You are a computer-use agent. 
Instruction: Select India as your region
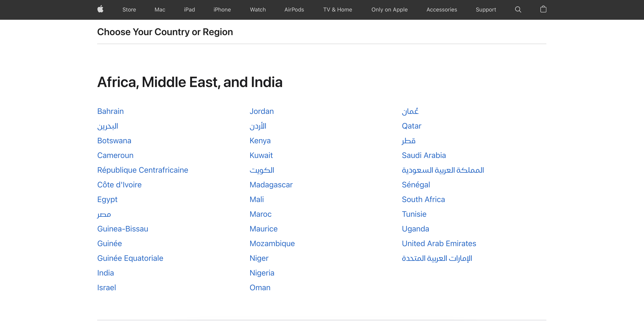click(x=105, y=273)
